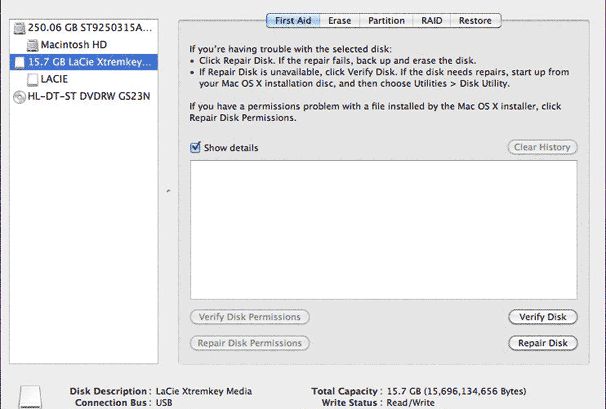The image size is (606, 409).
Task: Select the HL-DT-ST DVDRW GS23N row
Action: point(84,96)
